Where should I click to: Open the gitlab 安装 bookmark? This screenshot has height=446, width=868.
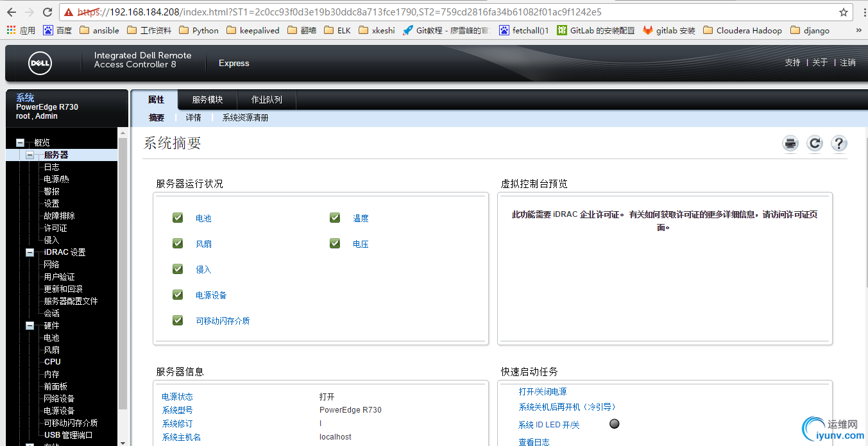pos(669,30)
